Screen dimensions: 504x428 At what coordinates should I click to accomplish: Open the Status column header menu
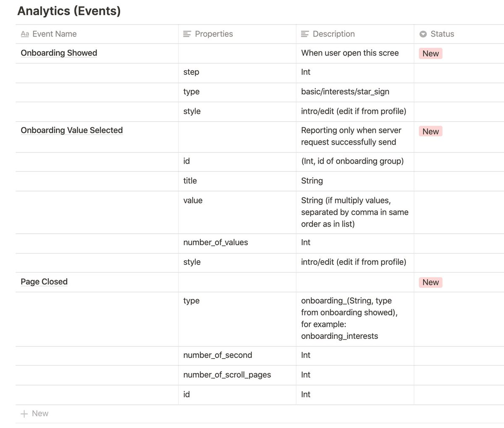point(442,34)
